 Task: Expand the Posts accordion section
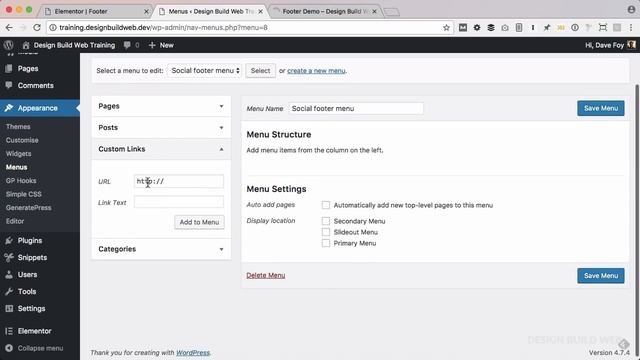point(161,127)
